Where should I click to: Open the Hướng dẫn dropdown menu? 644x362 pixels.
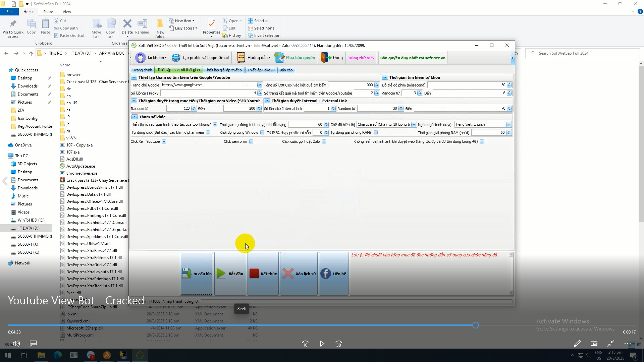point(258,58)
